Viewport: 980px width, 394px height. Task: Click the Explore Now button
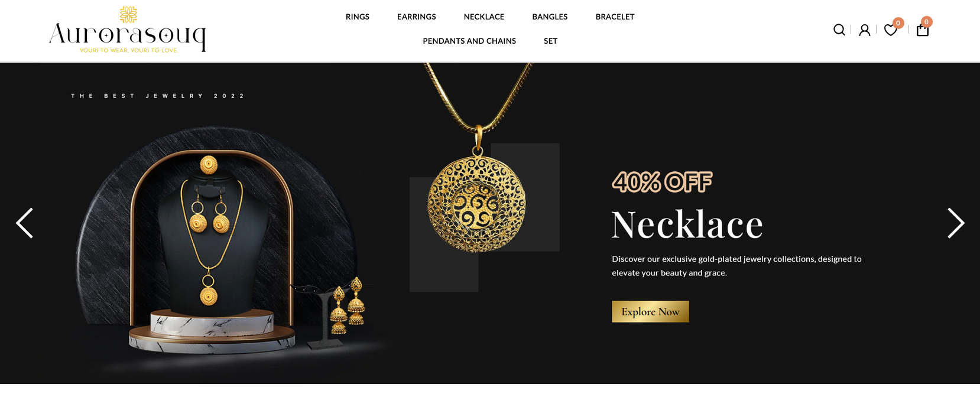point(650,312)
